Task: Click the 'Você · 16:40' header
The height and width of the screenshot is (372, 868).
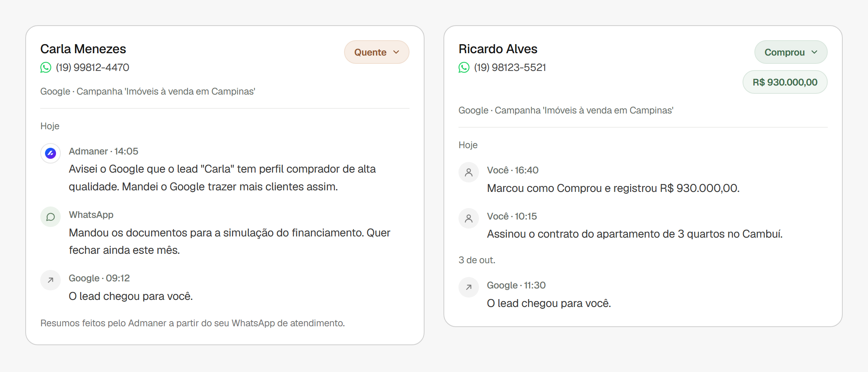Action: (513, 170)
